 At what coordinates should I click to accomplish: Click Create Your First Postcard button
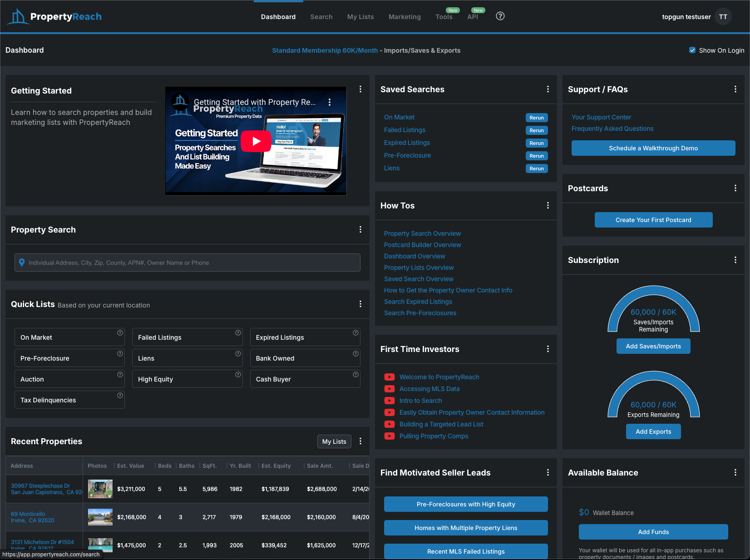click(x=653, y=220)
